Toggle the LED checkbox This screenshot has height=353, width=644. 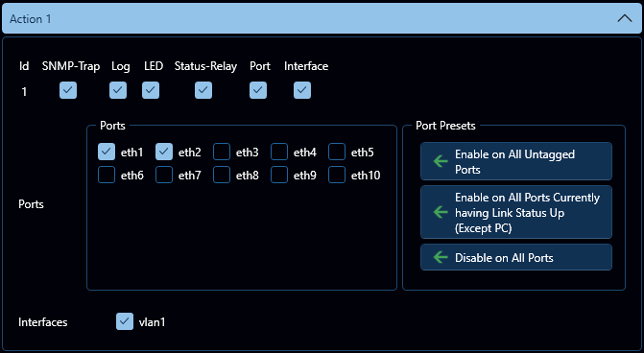coord(151,90)
